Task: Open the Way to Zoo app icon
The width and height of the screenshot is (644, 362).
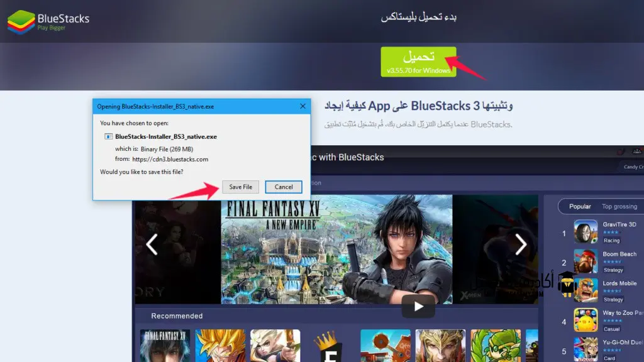Action: [x=586, y=320]
